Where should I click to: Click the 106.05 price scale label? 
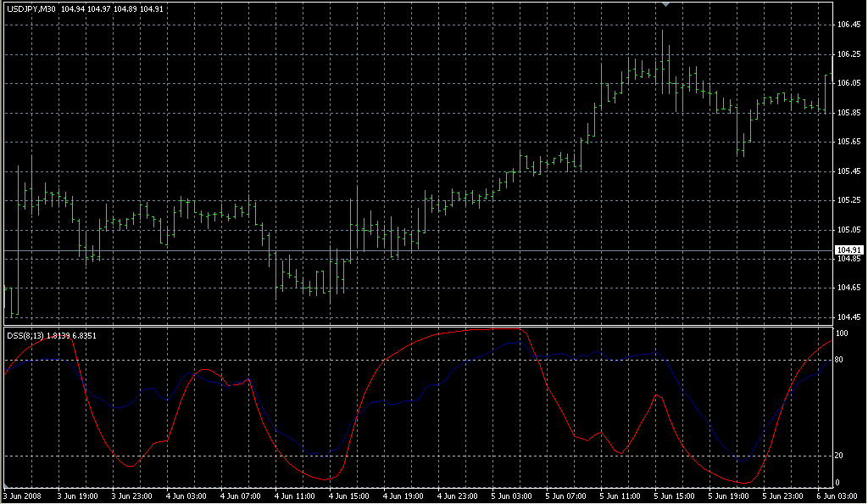(x=848, y=83)
